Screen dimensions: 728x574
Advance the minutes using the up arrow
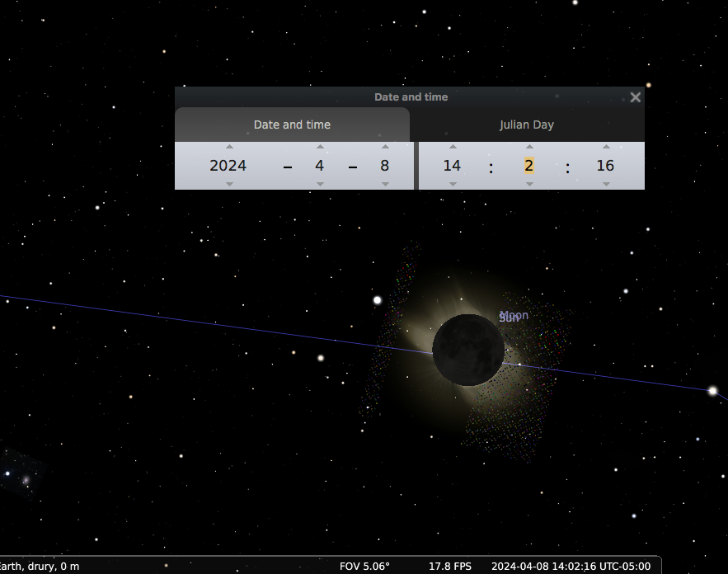529,147
